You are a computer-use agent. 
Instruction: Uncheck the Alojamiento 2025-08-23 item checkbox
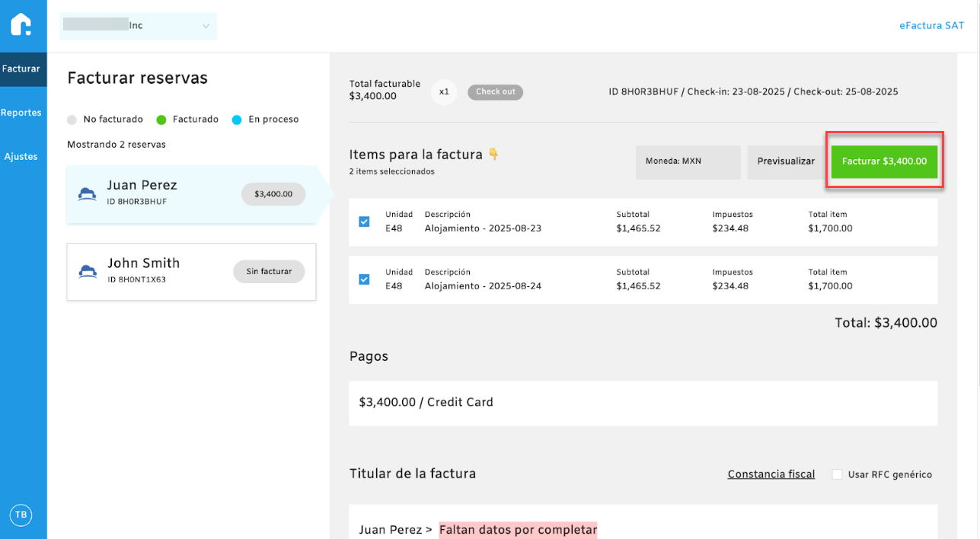coord(364,222)
